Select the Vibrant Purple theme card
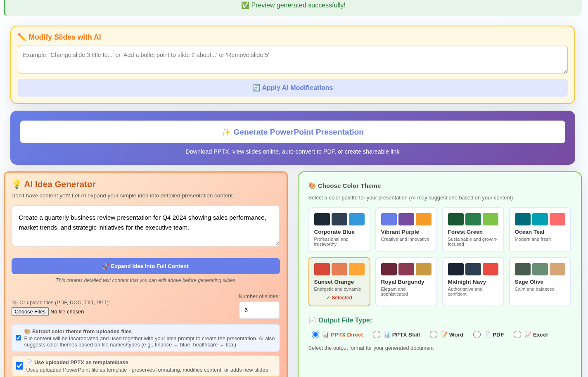588x377 pixels. click(406, 230)
